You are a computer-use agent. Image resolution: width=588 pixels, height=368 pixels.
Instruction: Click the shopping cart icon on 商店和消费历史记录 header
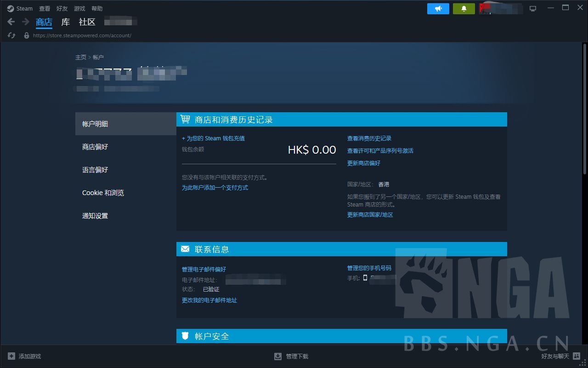185,119
